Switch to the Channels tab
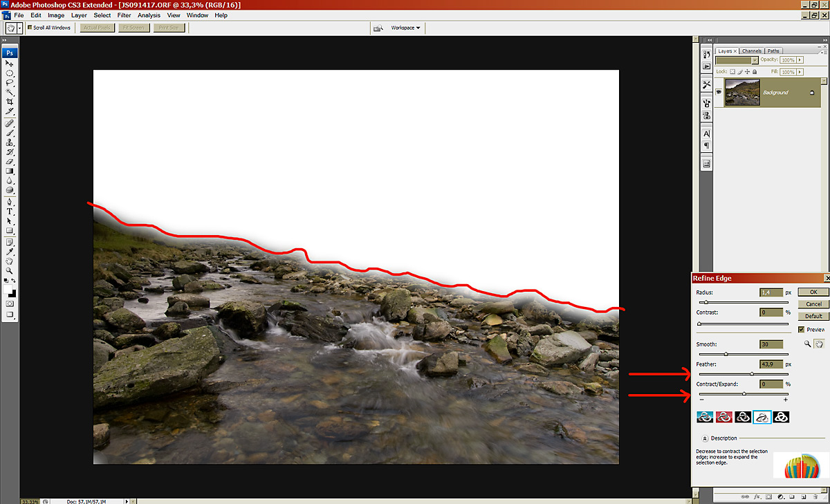 pyautogui.click(x=751, y=50)
